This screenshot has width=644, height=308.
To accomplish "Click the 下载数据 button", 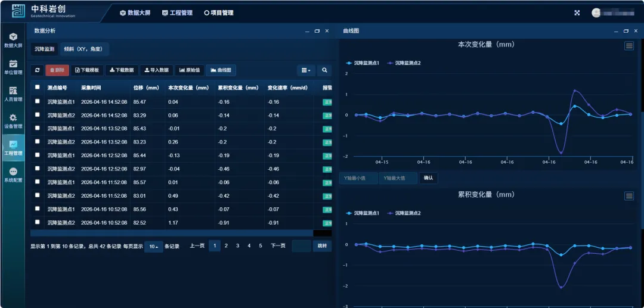I will coord(122,70).
